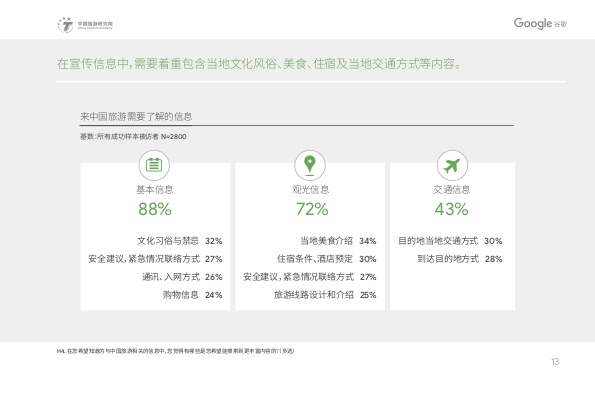
Task: Select the green headline about 宣传信息
Action: pos(259,64)
